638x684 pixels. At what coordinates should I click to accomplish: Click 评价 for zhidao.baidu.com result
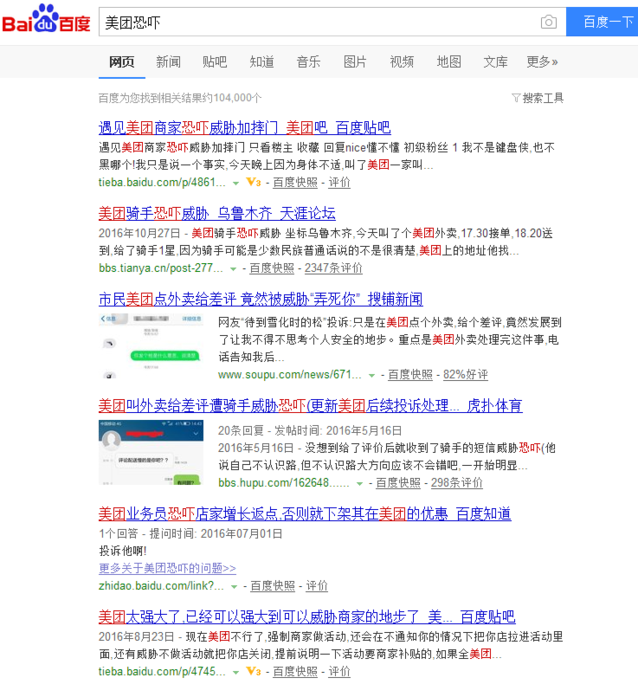click(317, 585)
